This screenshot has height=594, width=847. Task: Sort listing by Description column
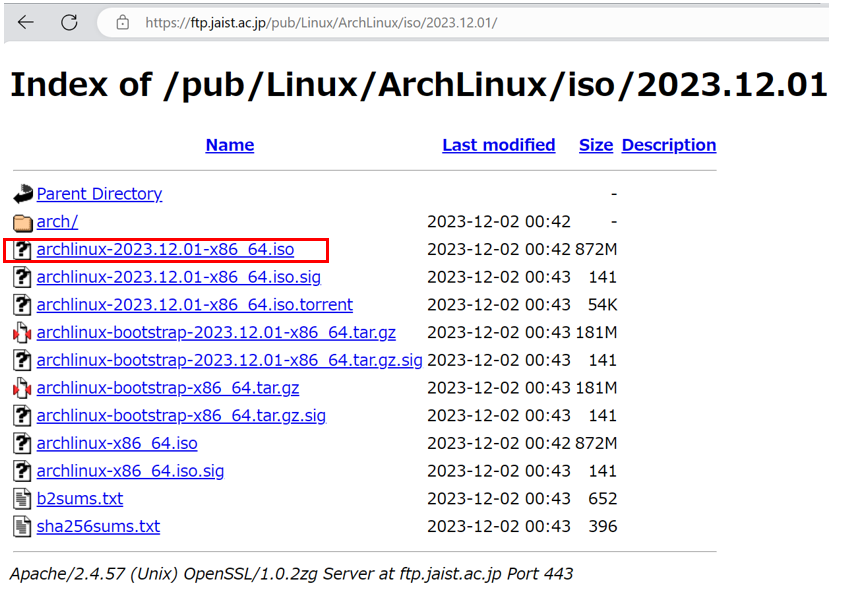[669, 145]
